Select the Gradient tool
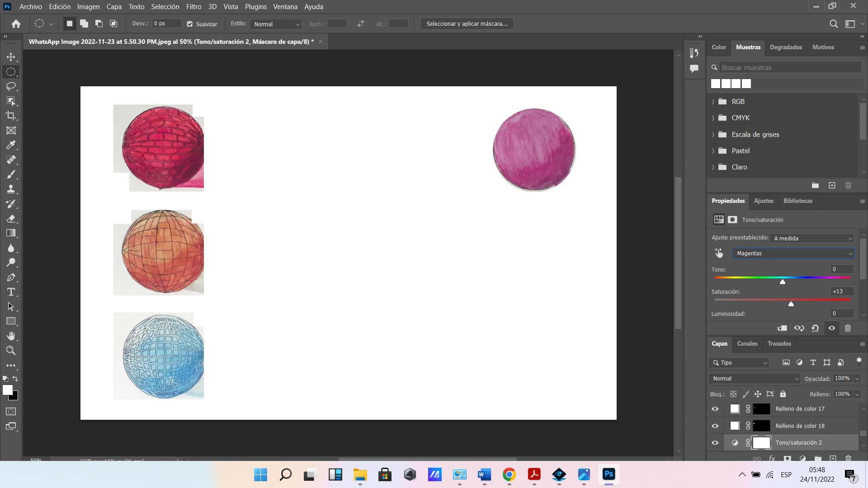Viewport: 868px width, 488px height. (x=11, y=233)
